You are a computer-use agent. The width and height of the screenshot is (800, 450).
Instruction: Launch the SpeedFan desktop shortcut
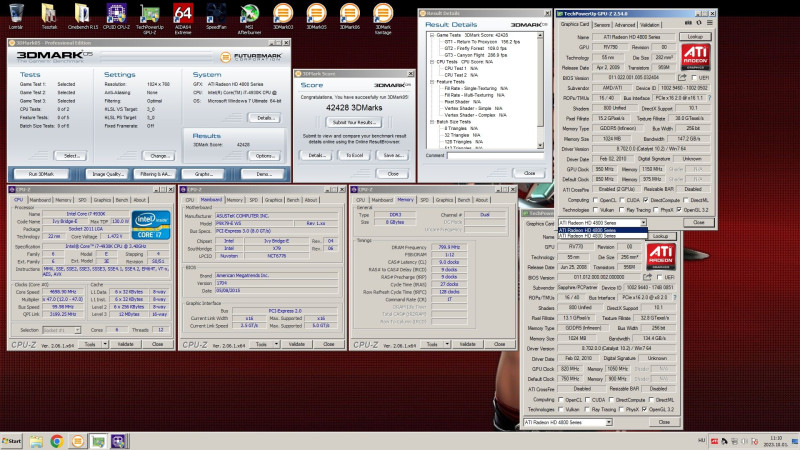click(x=216, y=16)
